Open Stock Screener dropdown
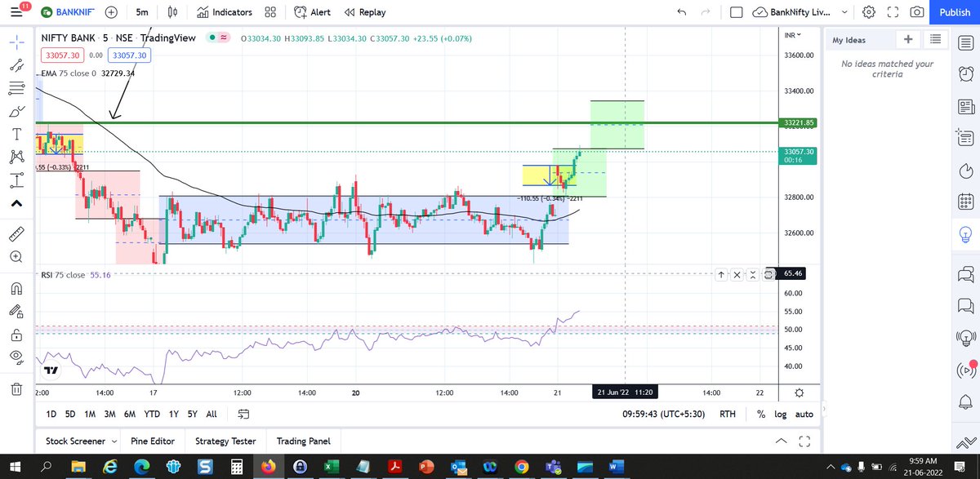Screen dimensions: 980x479 tap(81, 441)
